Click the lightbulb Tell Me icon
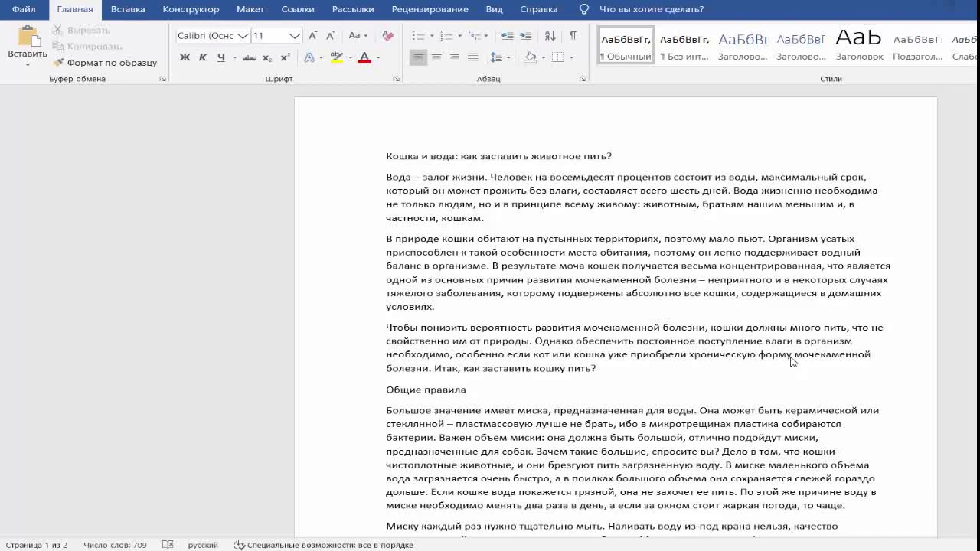The width and height of the screenshot is (980, 551). pyautogui.click(x=584, y=9)
